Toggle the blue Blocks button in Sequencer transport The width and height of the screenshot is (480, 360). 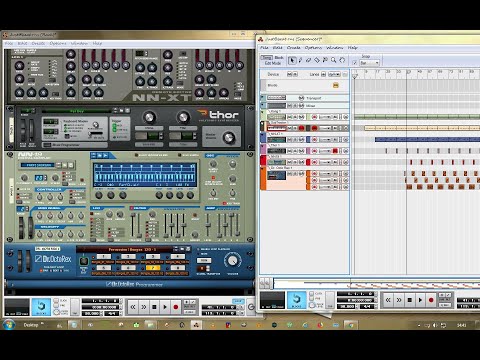[x=297, y=299]
